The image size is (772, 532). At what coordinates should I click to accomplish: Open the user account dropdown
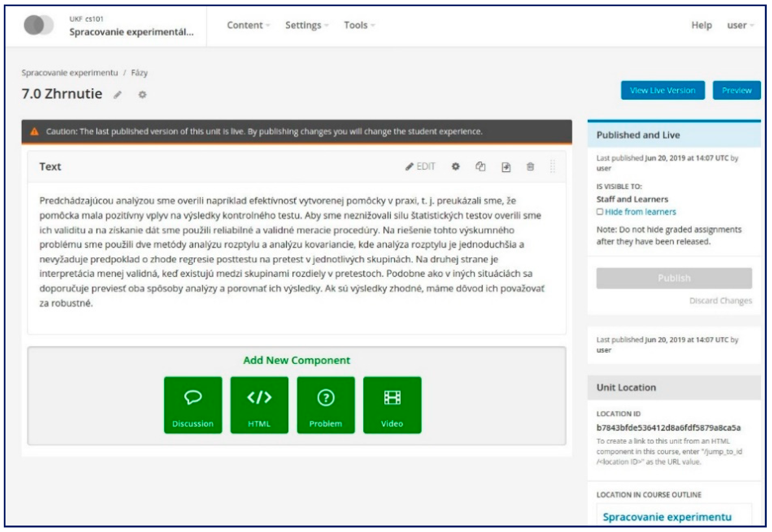pos(740,25)
